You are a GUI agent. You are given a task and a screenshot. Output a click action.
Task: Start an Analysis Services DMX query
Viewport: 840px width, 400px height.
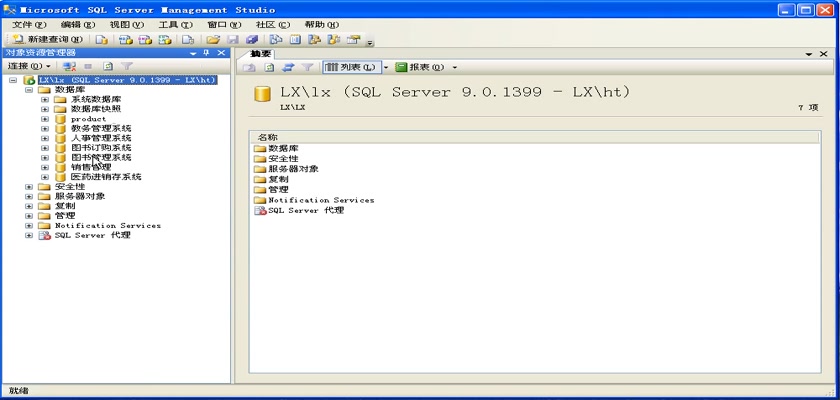pos(145,39)
